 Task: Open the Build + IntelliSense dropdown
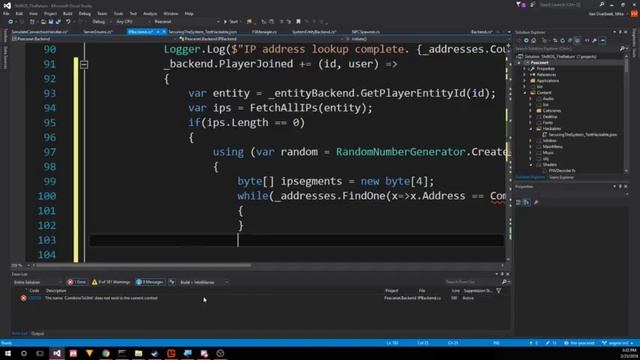[x=204, y=282]
